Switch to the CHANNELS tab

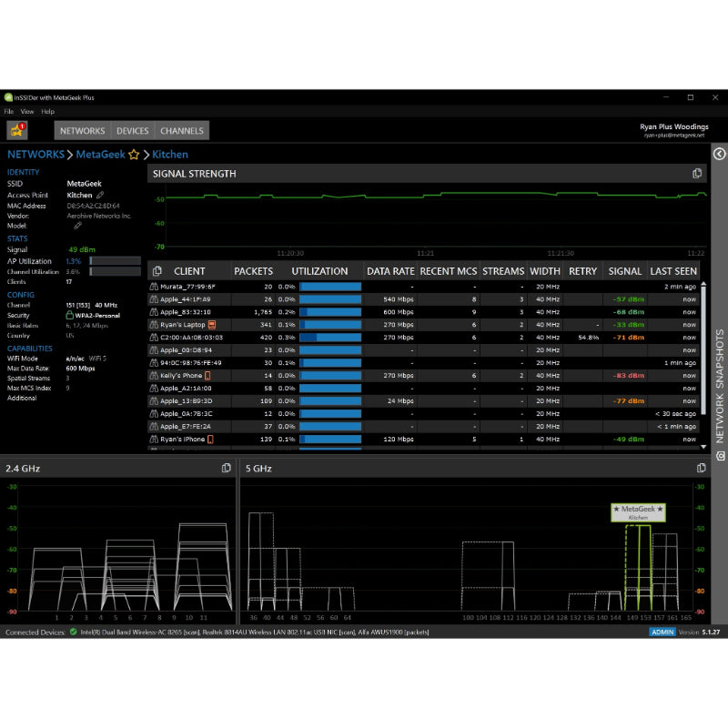[x=181, y=130]
